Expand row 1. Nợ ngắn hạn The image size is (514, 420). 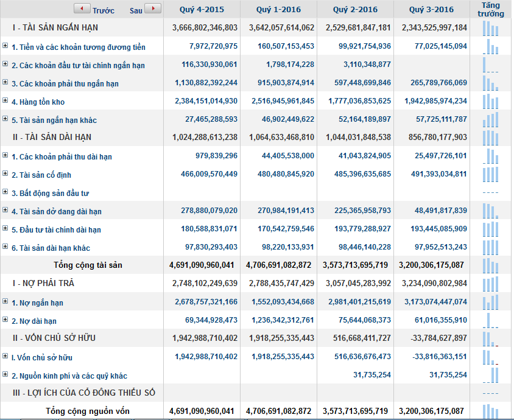point(5,301)
